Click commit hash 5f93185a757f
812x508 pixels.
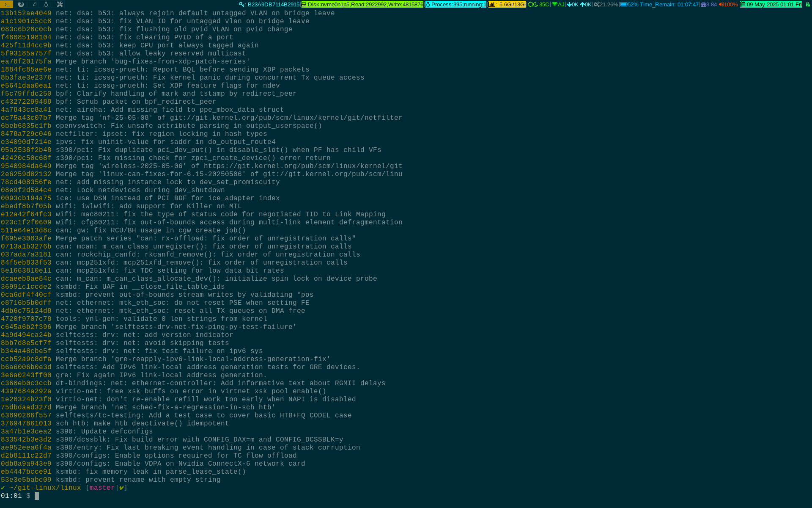(x=26, y=53)
